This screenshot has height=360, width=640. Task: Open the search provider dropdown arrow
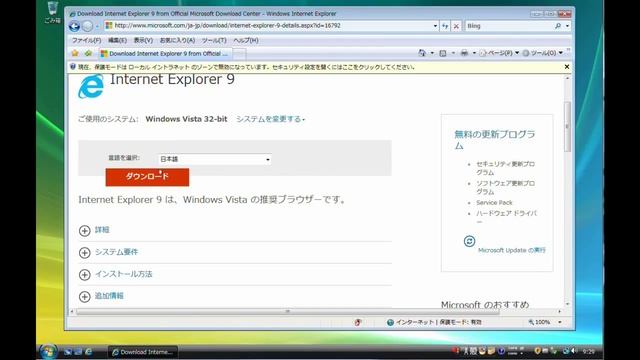567,26
